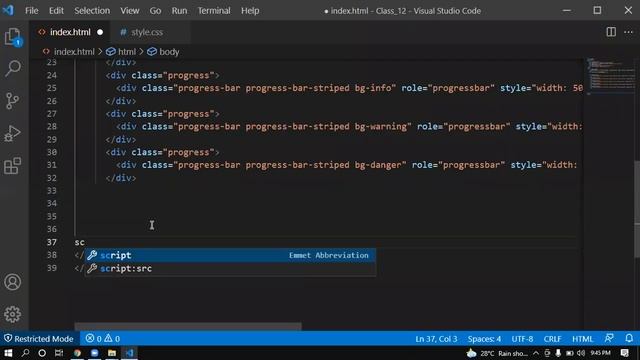Click line number 33 in gutter
The image size is (640, 360).
52,191
